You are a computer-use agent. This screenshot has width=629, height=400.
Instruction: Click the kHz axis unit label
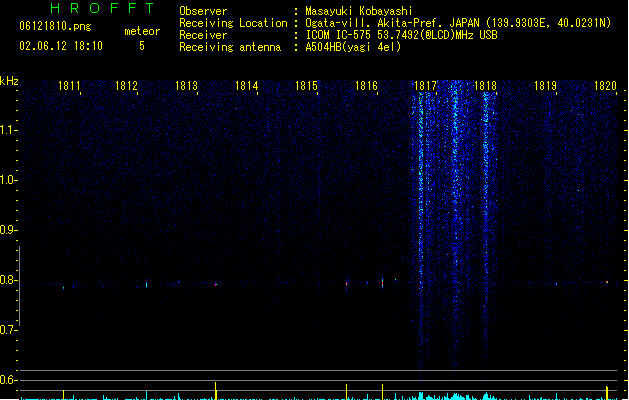(x=9, y=81)
